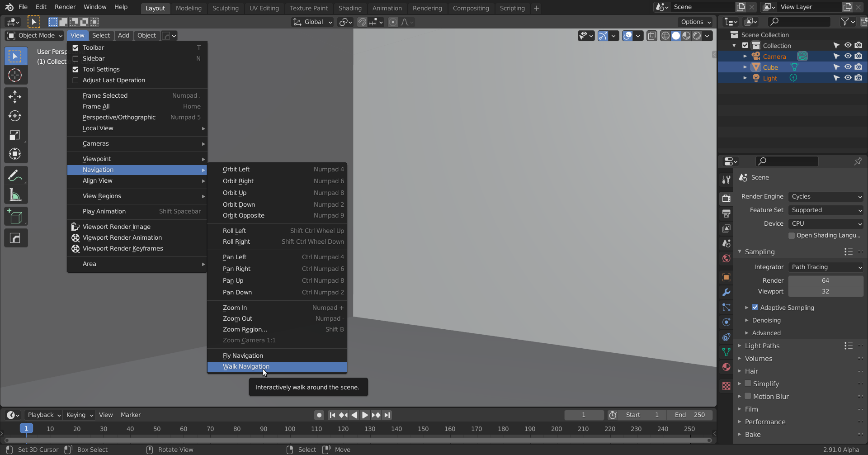Switch viewport to wireframe shading
Viewport: 868px width, 455px height.
pos(665,36)
